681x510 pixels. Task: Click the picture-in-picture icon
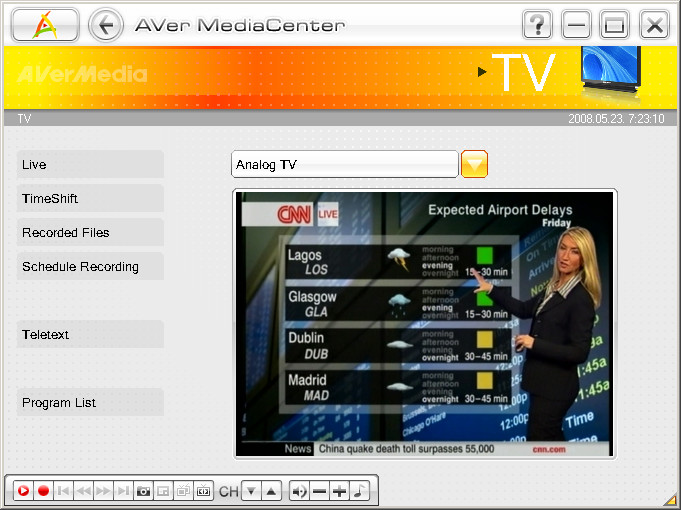tap(163, 491)
